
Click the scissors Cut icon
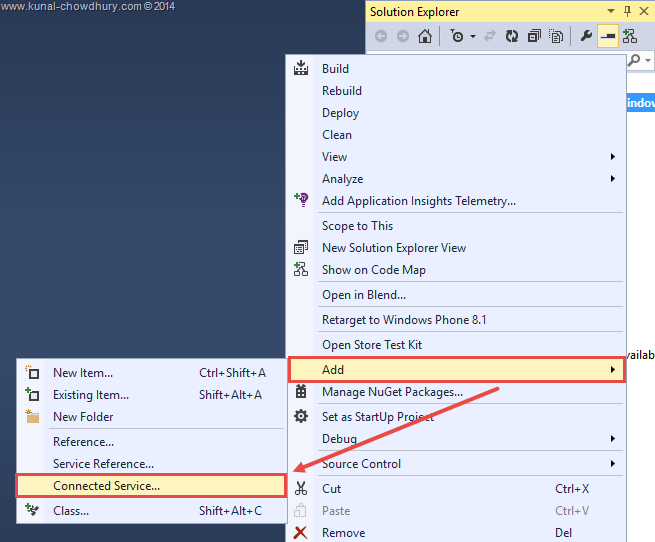301,488
